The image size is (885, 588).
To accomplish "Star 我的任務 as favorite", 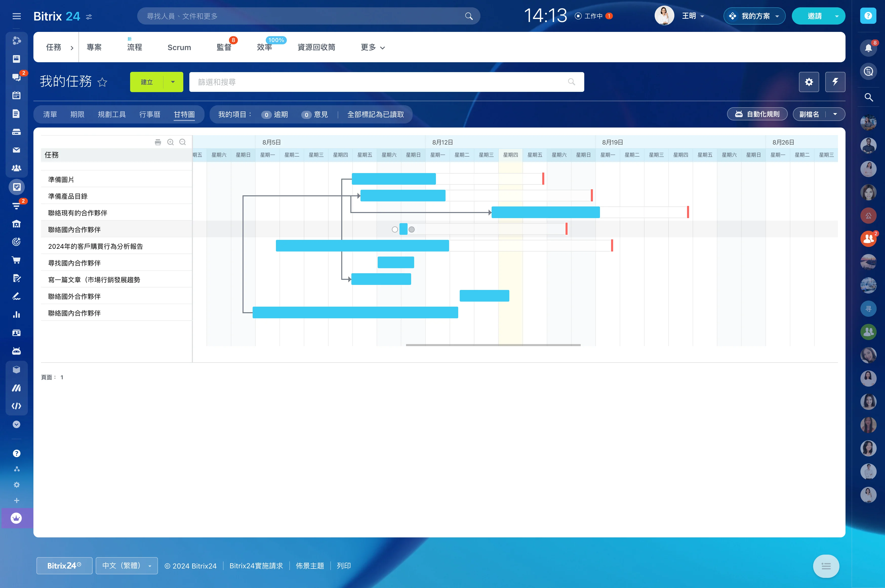I will [102, 82].
